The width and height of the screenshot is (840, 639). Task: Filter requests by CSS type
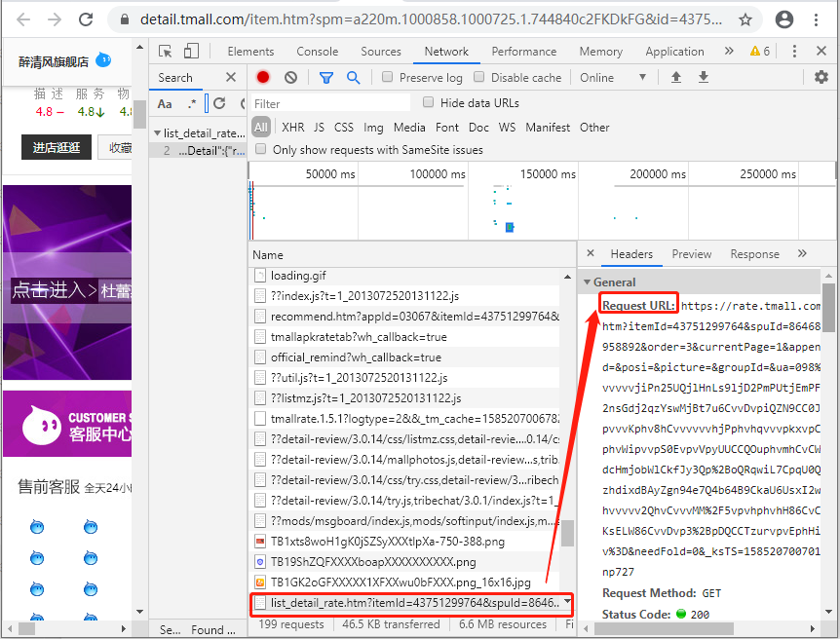[343, 128]
